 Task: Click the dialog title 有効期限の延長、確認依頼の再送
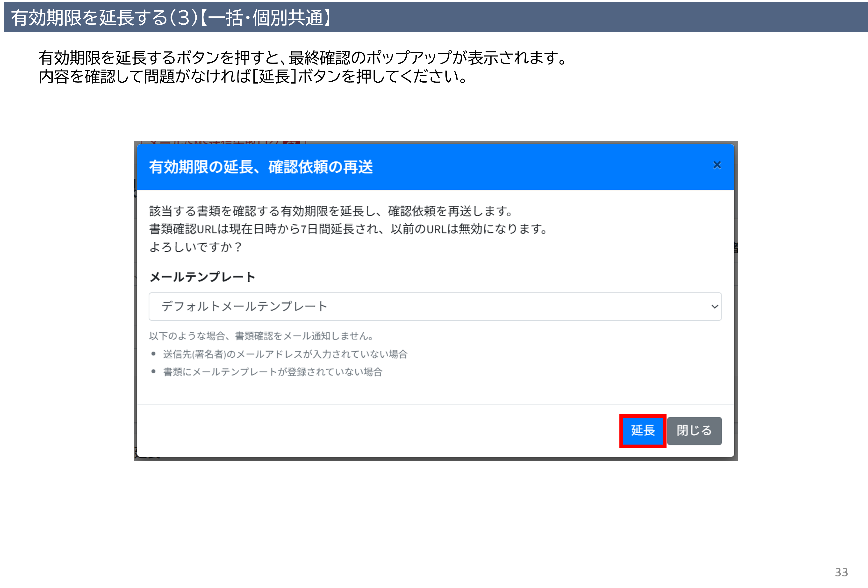click(261, 167)
